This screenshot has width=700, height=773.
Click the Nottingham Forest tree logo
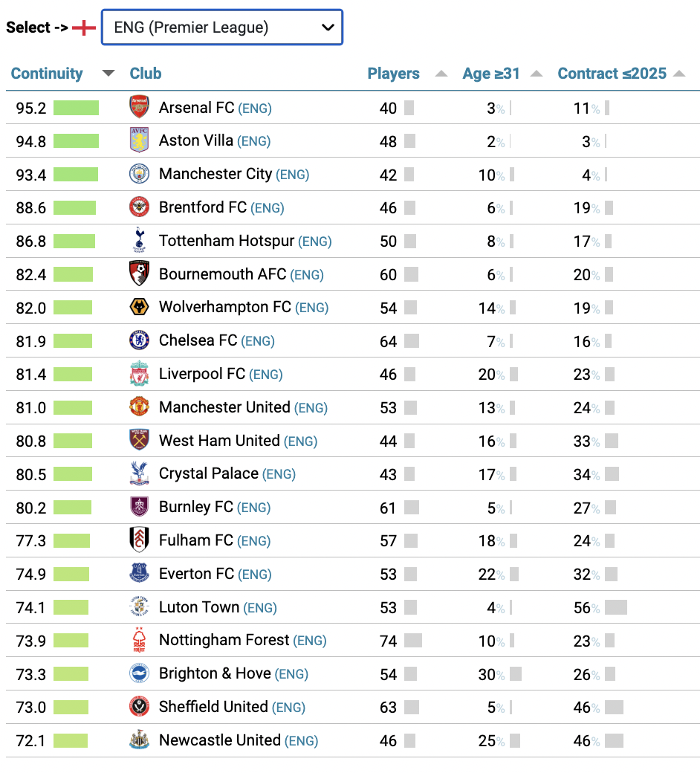pyautogui.click(x=140, y=640)
